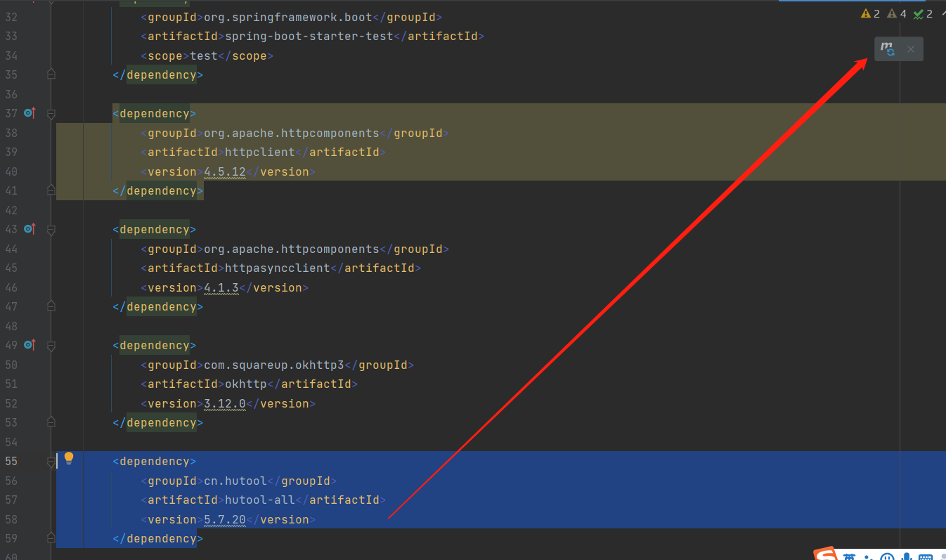
Task: Click the gutter marker icon on line 43
Action: [x=29, y=229]
